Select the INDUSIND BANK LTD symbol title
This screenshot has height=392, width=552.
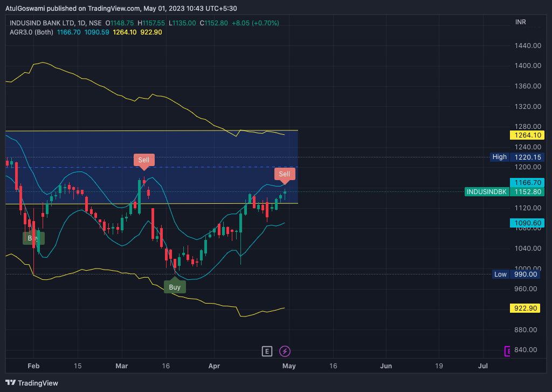pos(42,23)
